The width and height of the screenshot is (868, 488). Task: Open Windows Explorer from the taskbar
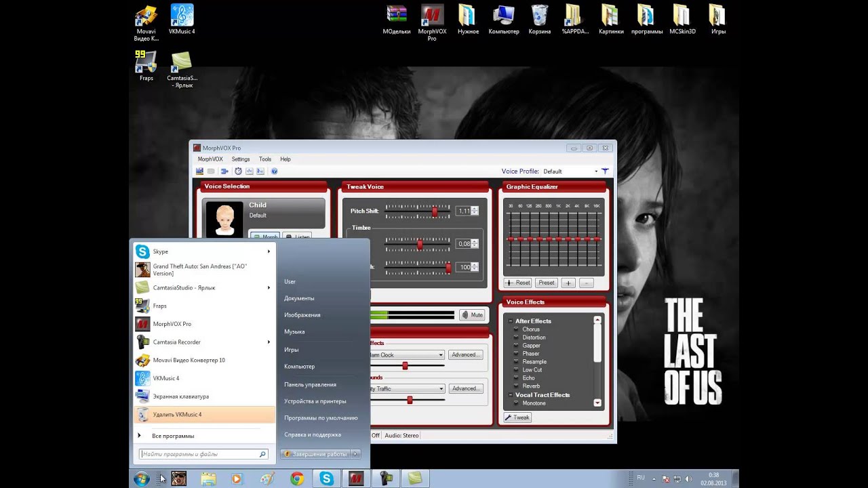coord(208,479)
